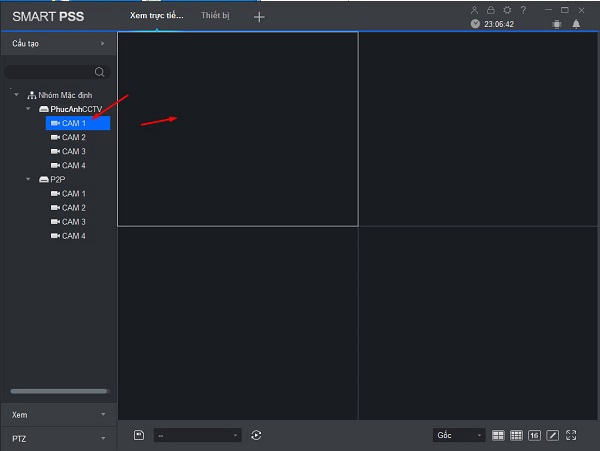600x451 pixels.
Task: Switch to the 16-split view layout
Action: tap(535, 435)
